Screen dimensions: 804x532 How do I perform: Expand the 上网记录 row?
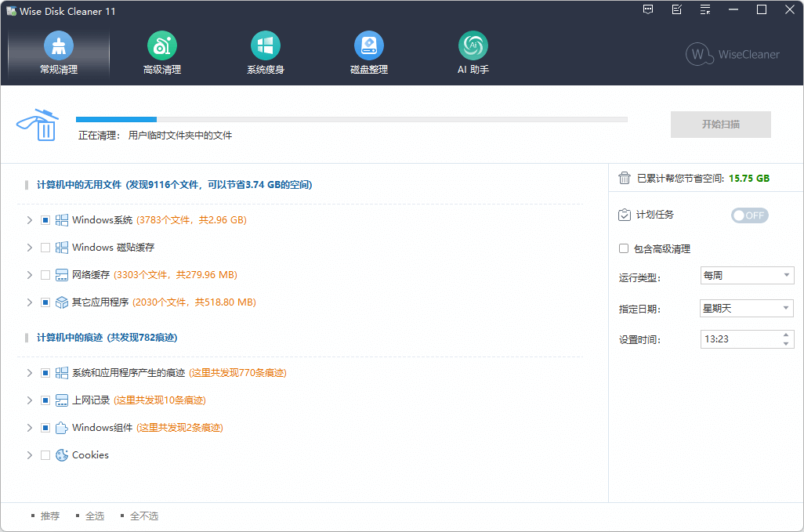[30, 400]
